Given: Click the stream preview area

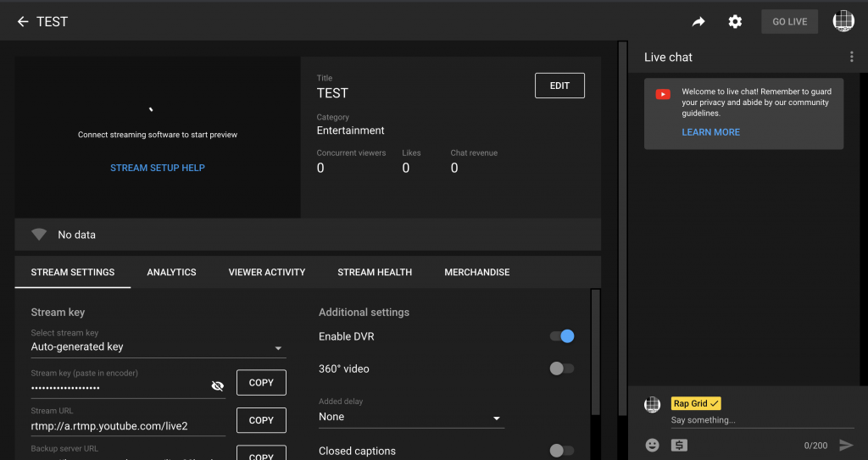Looking at the screenshot, I should [158, 137].
